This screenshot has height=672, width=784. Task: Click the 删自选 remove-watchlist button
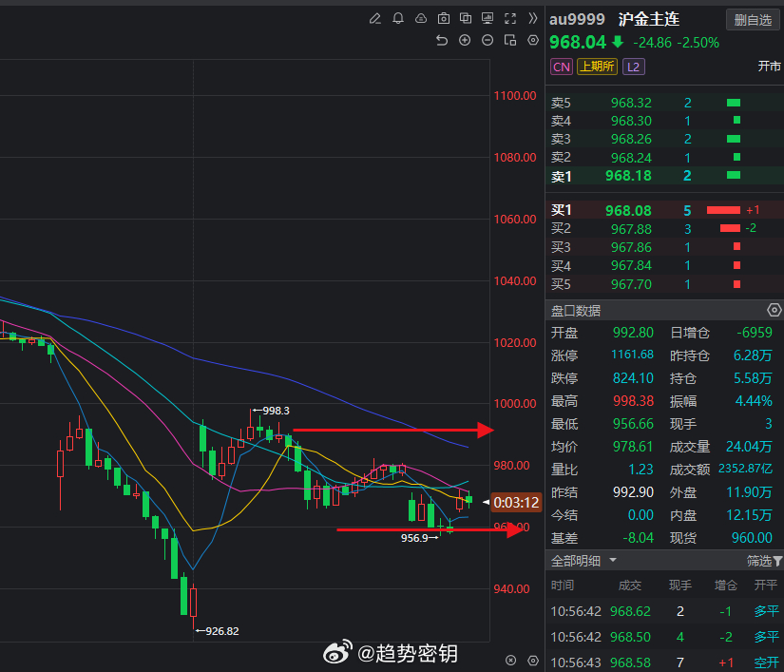[752, 19]
